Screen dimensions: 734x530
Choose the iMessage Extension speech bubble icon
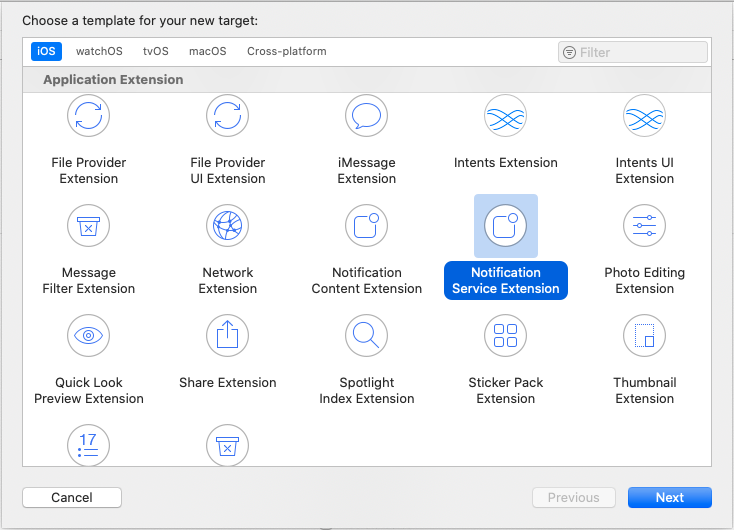coord(367,116)
